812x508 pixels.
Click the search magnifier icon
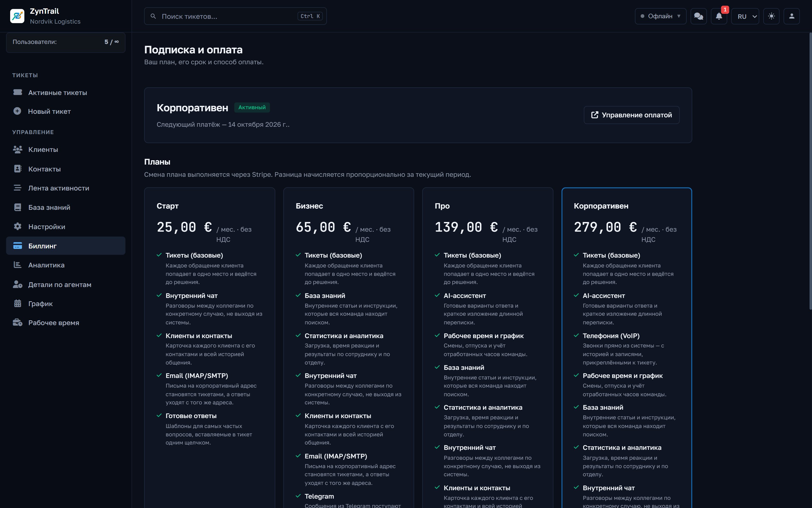(153, 16)
